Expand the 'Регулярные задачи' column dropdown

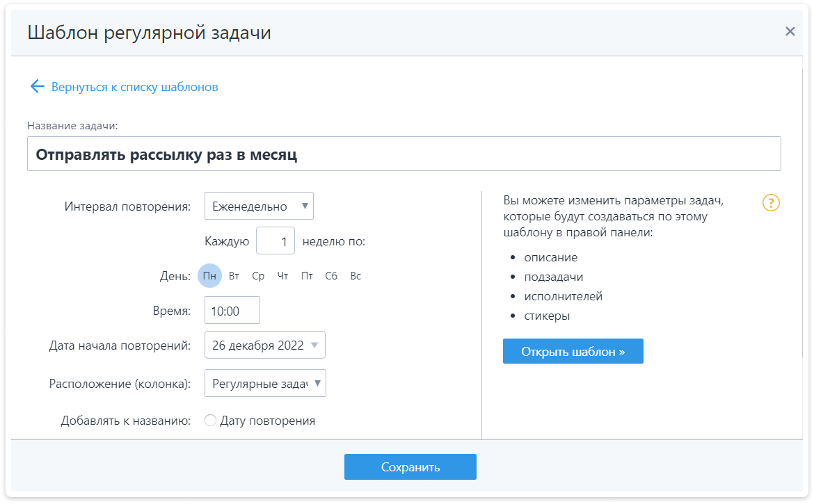[265, 382]
